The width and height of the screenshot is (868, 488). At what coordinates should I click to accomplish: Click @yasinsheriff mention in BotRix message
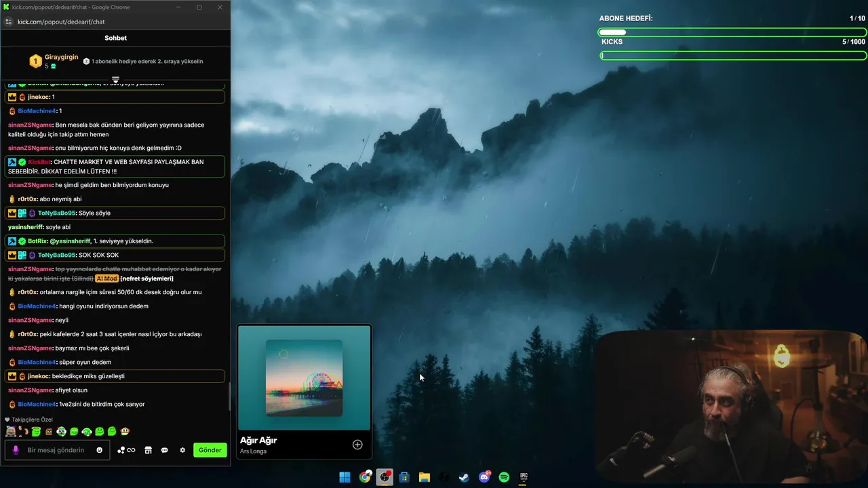(x=70, y=241)
